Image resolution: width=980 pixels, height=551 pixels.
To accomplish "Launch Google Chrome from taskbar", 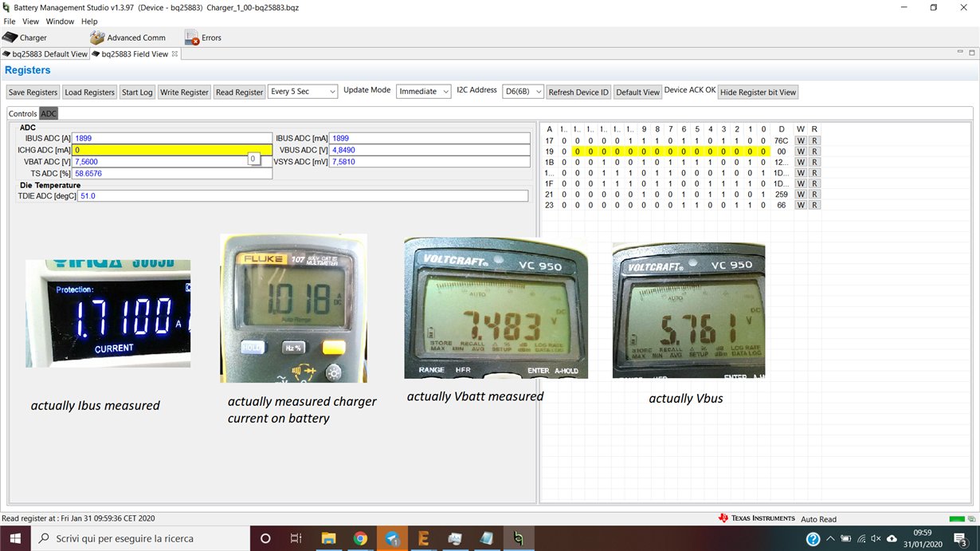I will (x=360, y=539).
